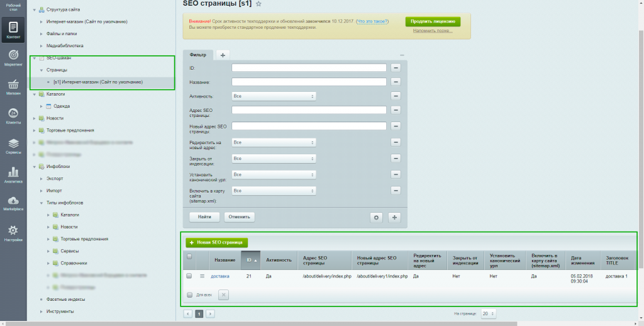
Task: Open the Marketplace cloud icon
Action: coord(13,201)
